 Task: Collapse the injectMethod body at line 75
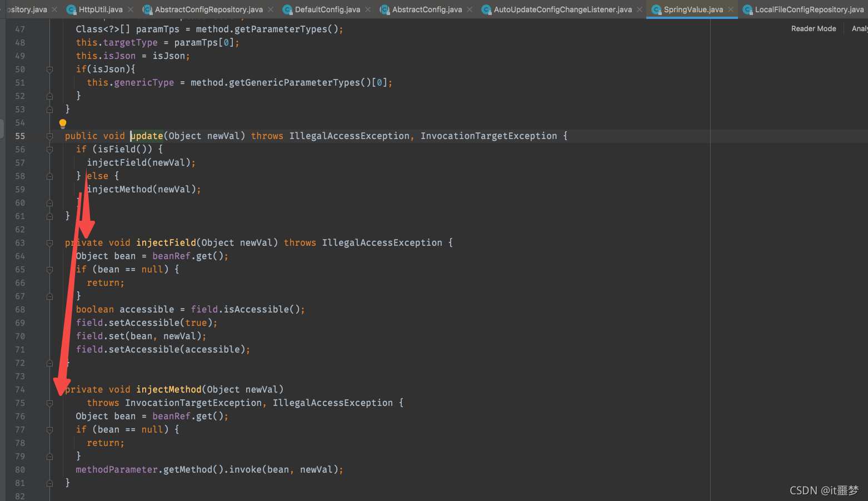click(49, 403)
